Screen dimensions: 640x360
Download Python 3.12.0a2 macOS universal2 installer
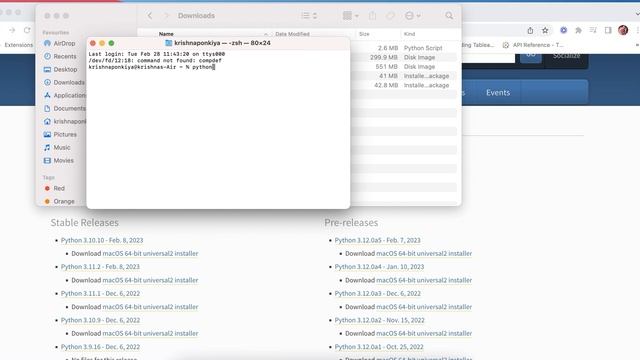424,333
